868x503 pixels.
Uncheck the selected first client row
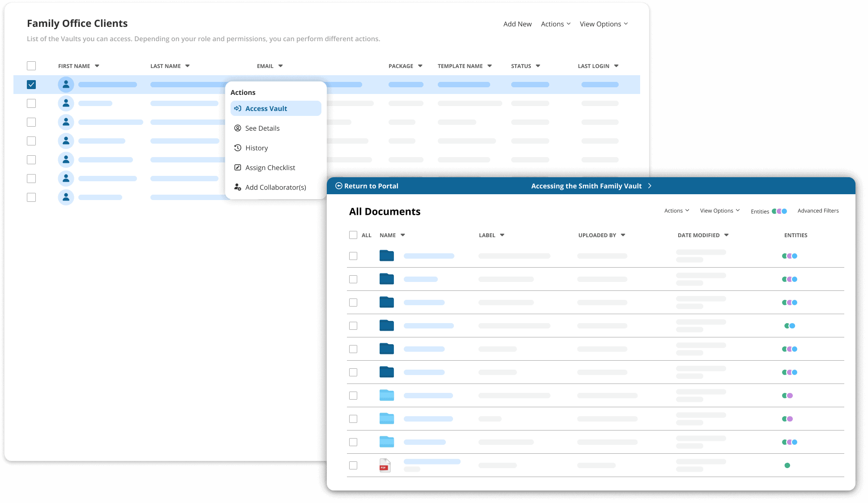(x=31, y=84)
